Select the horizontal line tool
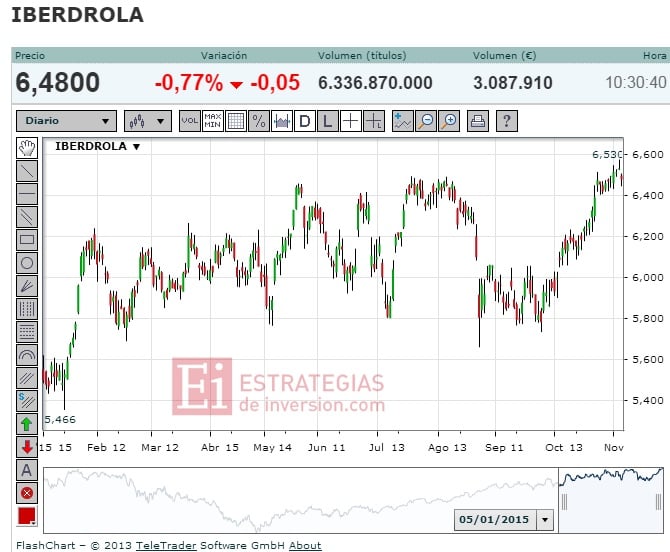 (x=27, y=194)
